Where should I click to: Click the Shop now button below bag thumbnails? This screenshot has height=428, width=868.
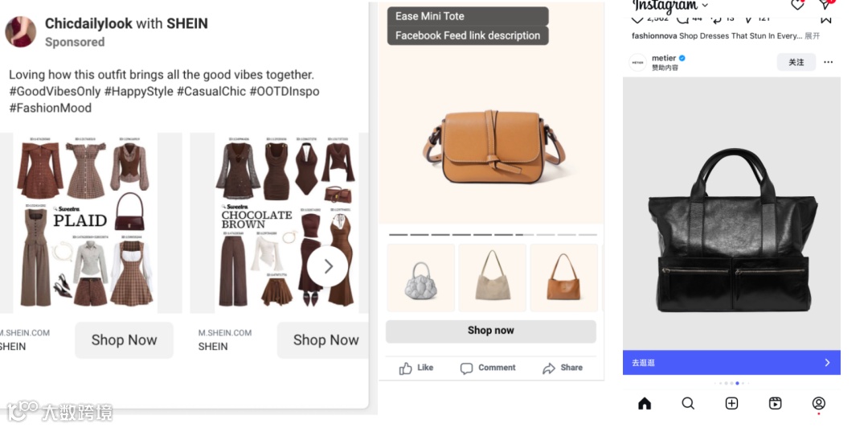click(x=490, y=331)
